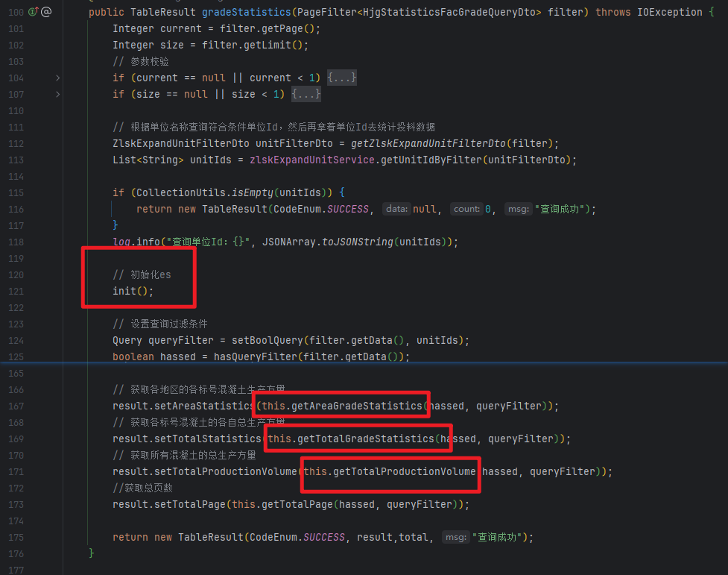Viewport: 728px width, 575px height.
Task: Click line number 121 in gutter
Action: pyautogui.click(x=16, y=291)
